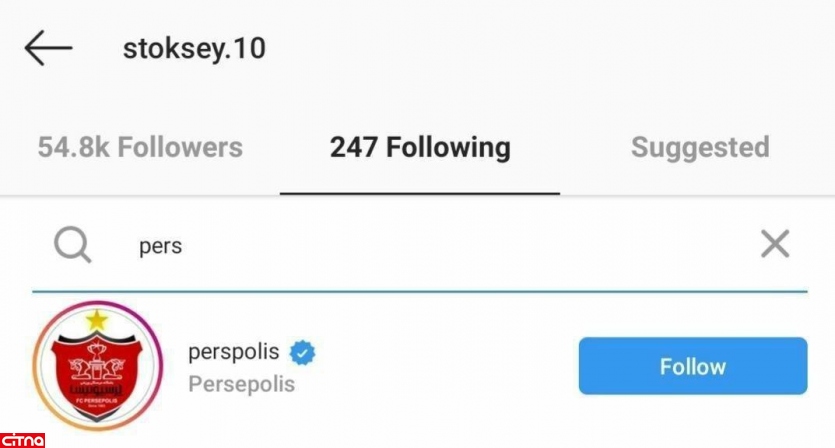Tap the back arrow

(x=48, y=48)
